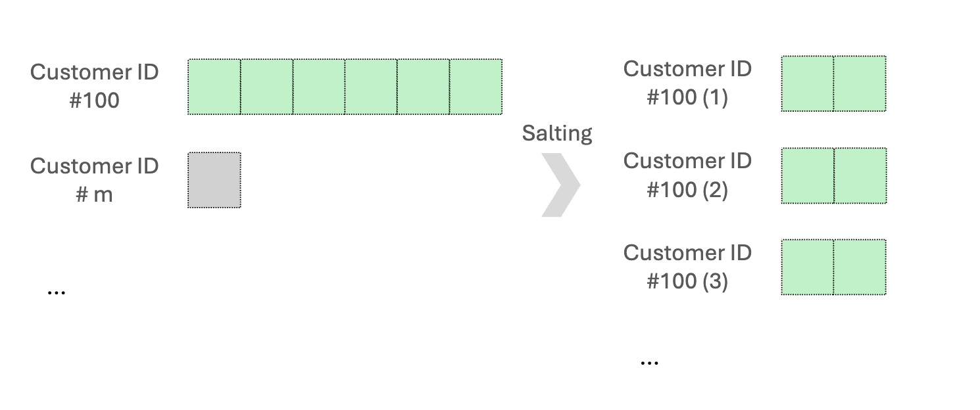This screenshot has height=410, width=980.
Task: Click the "Customer ID # m" label
Action: point(95,180)
